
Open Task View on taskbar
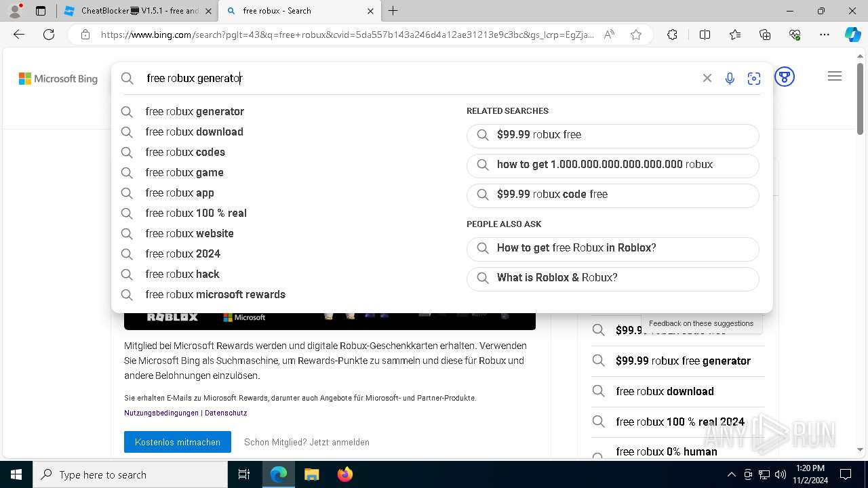[x=244, y=474]
